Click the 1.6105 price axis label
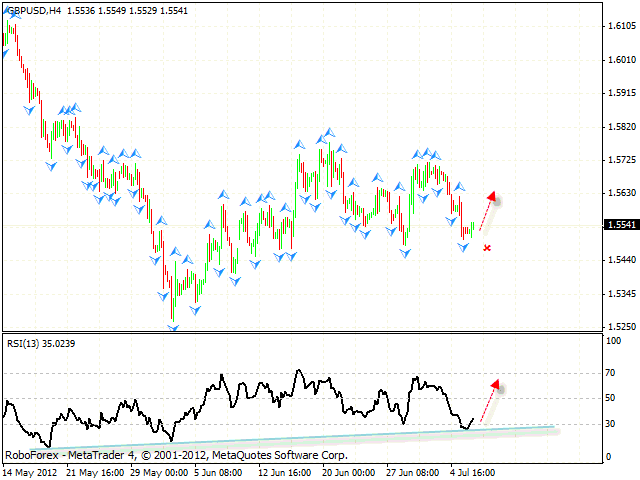The width and height of the screenshot is (640, 480). (620, 28)
